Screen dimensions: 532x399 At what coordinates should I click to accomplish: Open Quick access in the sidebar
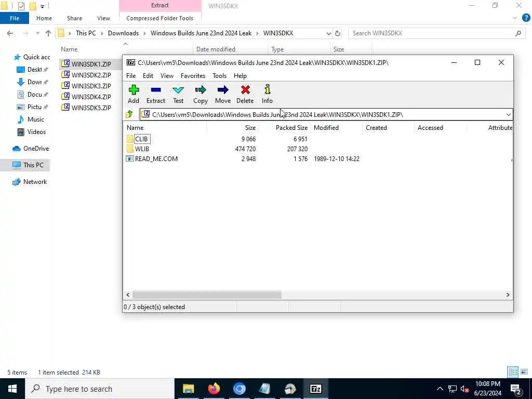click(32, 57)
